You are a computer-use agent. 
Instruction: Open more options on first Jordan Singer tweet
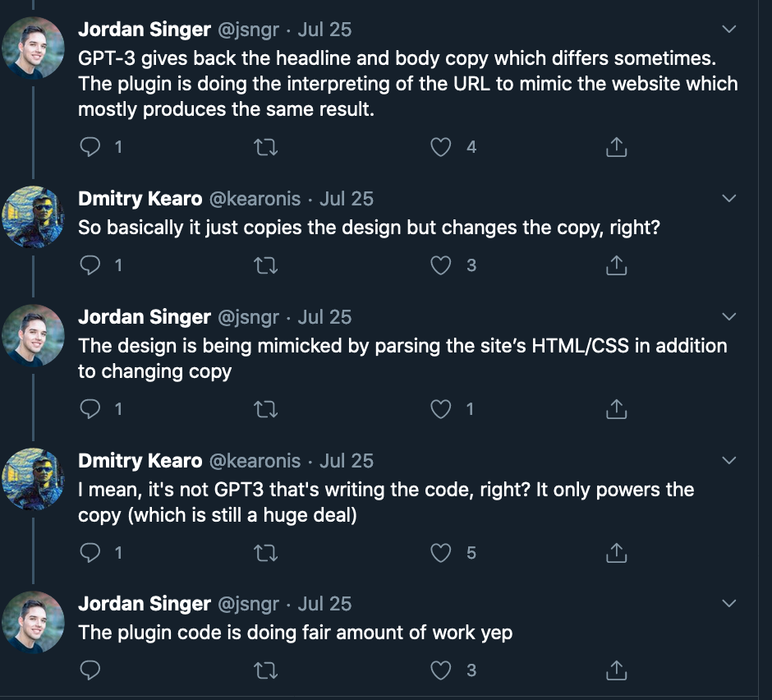[728, 30]
